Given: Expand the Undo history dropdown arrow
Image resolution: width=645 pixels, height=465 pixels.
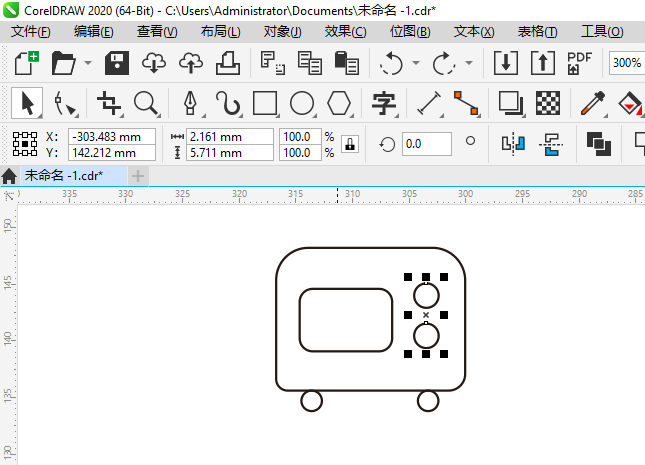Looking at the screenshot, I should [415, 63].
